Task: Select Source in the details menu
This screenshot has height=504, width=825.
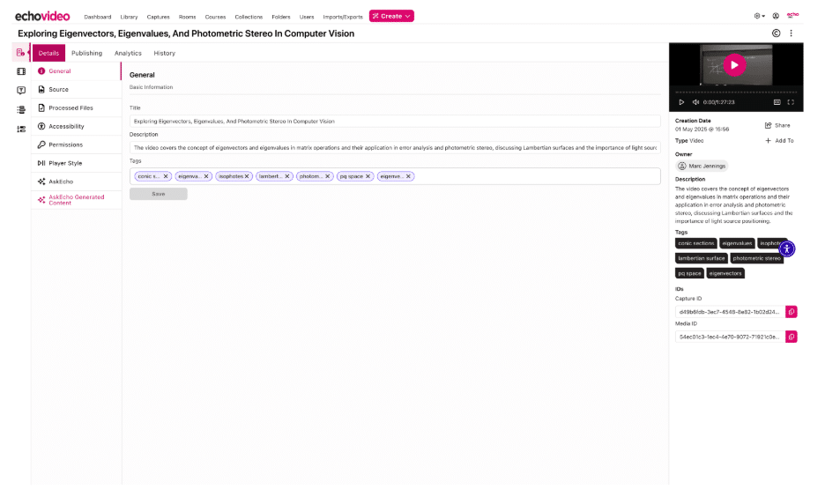Action: (x=77, y=90)
